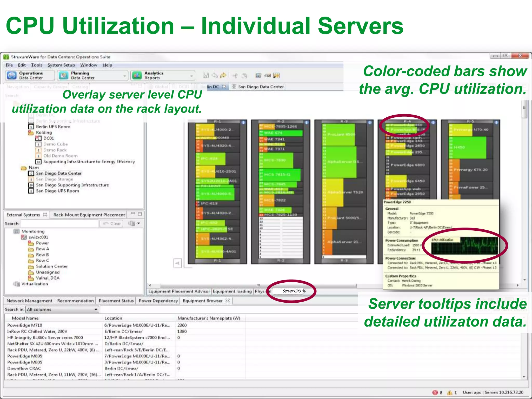The width and height of the screenshot is (532, 399).
Task: Switch to Rack-Mount Equipment Placement tab
Action: point(89,215)
